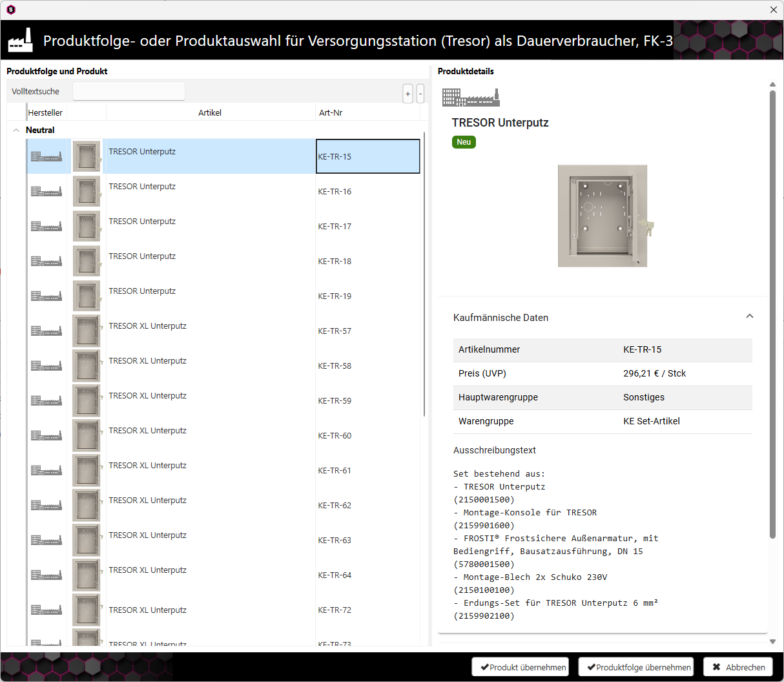Click the details panel scroll down arrow
784x682 pixels.
pos(772,641)
